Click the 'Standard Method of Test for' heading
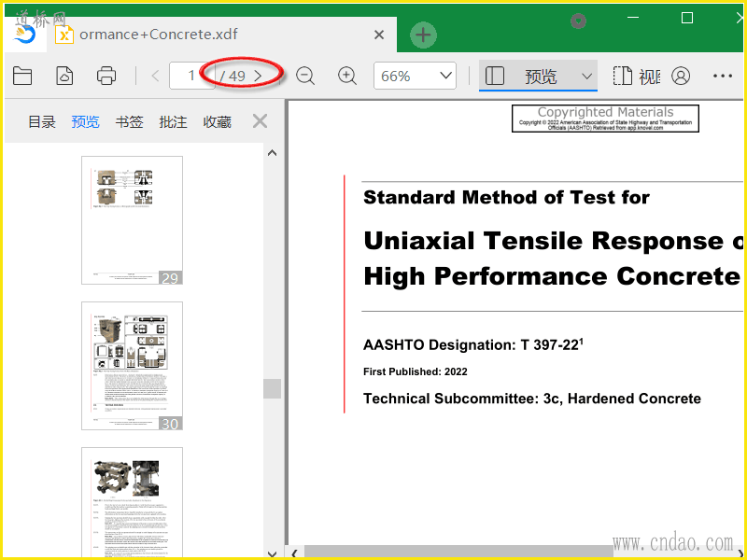 click(506, 197)
